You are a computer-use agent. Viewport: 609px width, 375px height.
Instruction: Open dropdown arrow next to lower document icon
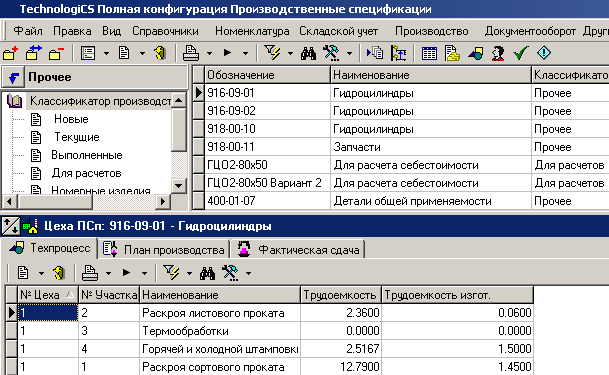click(x=41, y=273)
